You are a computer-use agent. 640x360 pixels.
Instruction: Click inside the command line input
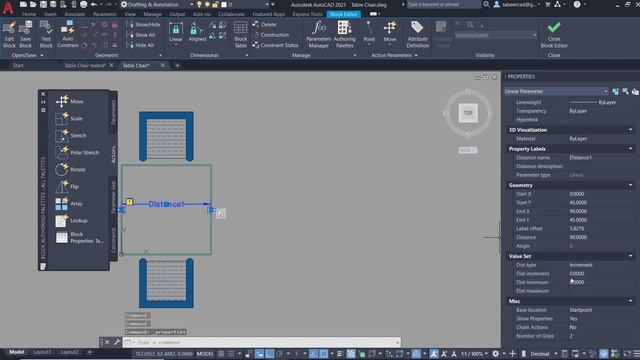(261, 342)
